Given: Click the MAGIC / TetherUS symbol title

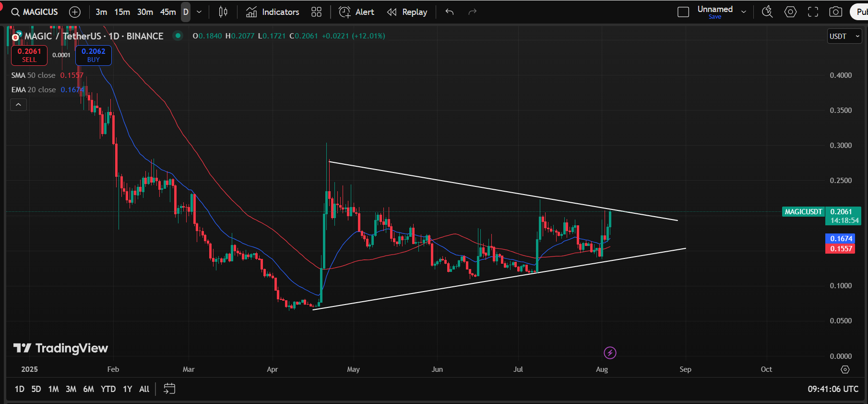Looking at the screenshot, I should click(94, 36).
